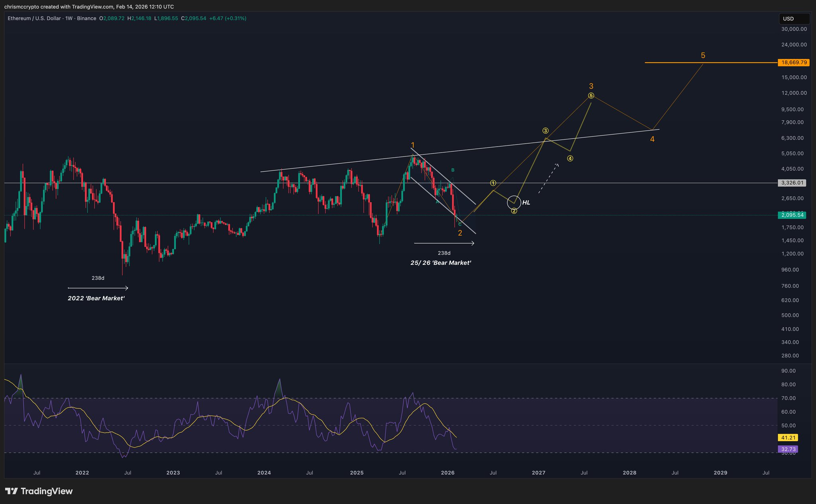This screenshot has height=504, width=816.
Task: Click the green 2,095.54 current price label
Action: tap(791, 215)
